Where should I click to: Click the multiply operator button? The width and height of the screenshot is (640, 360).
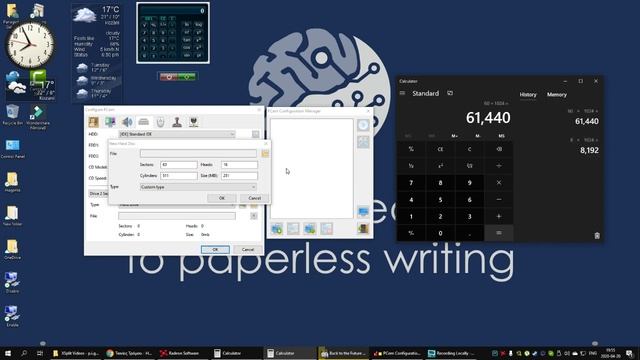click(x=499, y=182)
